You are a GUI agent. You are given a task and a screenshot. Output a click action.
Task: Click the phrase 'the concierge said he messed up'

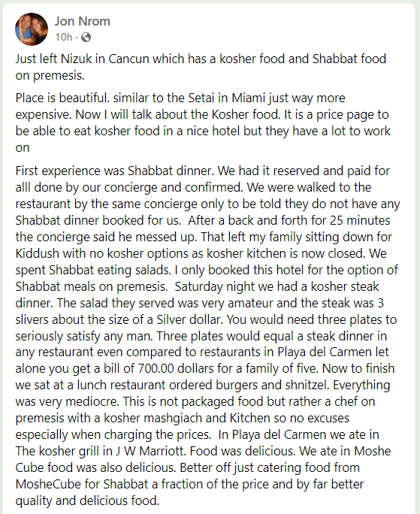tap(107, 237)
